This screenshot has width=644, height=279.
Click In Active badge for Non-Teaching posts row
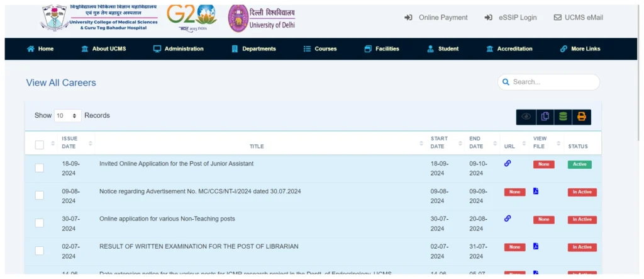point(582,219)
